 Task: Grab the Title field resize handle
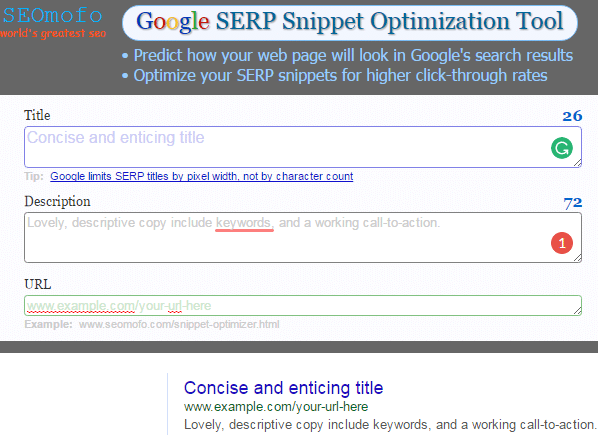(577, 163)
